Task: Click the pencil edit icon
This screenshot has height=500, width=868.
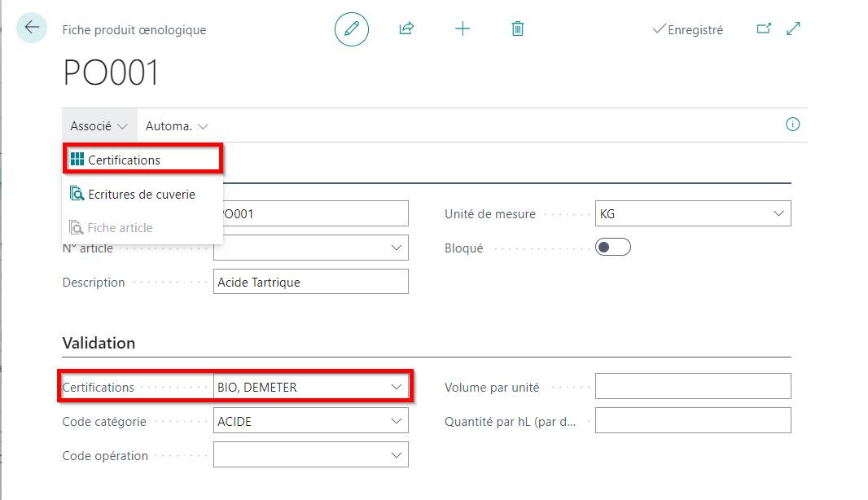Action: click(x=352, y=29)
